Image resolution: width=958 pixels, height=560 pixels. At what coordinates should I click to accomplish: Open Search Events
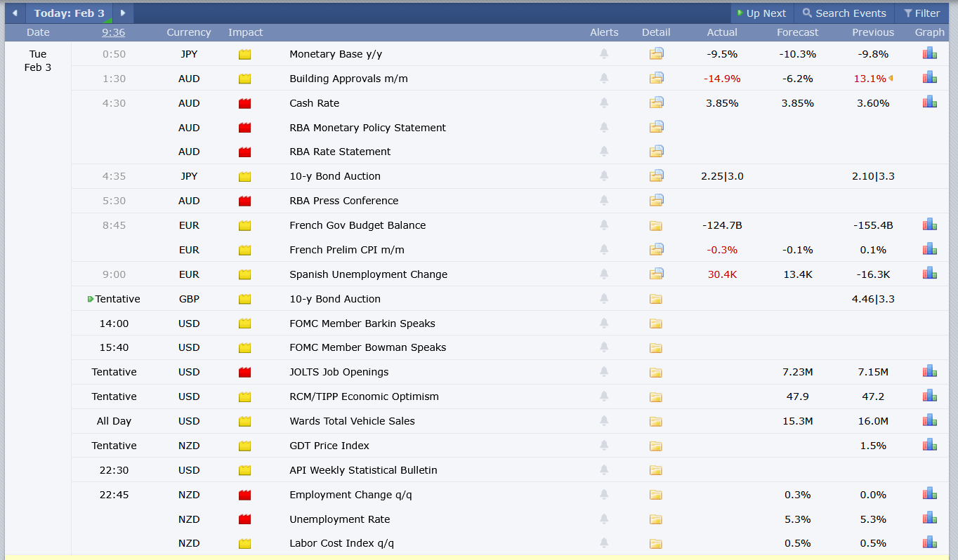pyautogui.click(x=844, y=13)
